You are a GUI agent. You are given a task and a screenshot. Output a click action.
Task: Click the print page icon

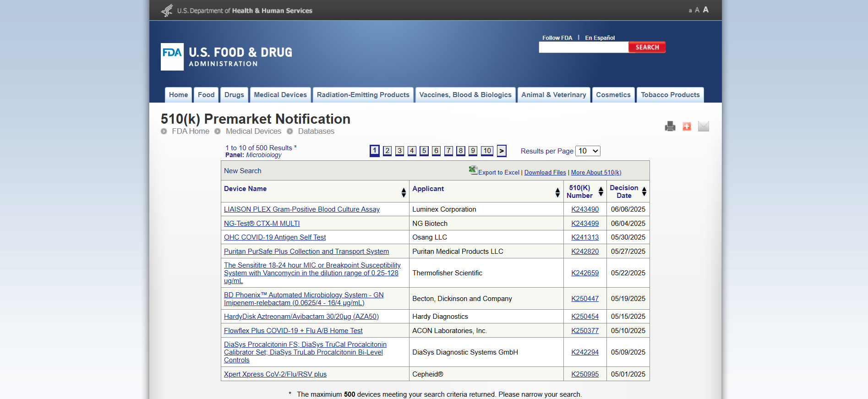point(670,126)
